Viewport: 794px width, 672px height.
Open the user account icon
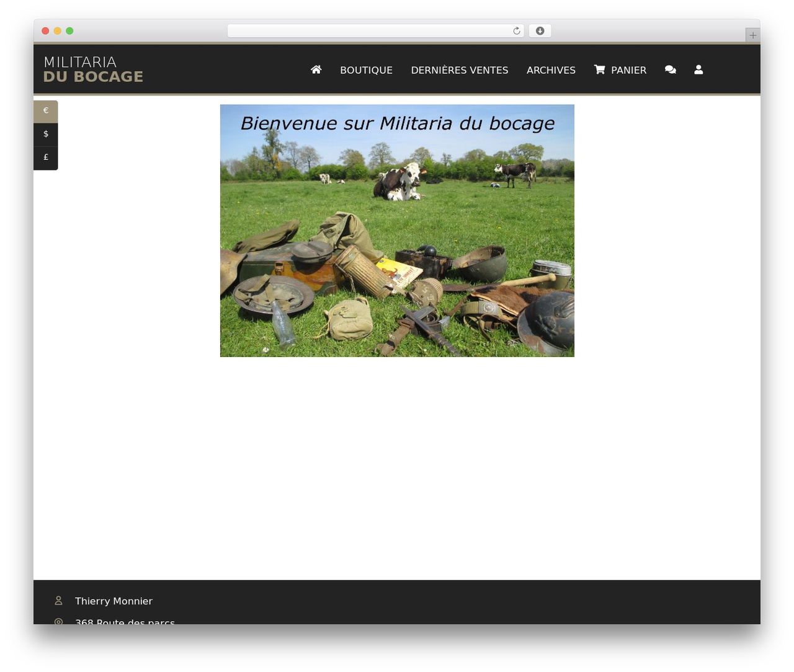coord(698,69)
